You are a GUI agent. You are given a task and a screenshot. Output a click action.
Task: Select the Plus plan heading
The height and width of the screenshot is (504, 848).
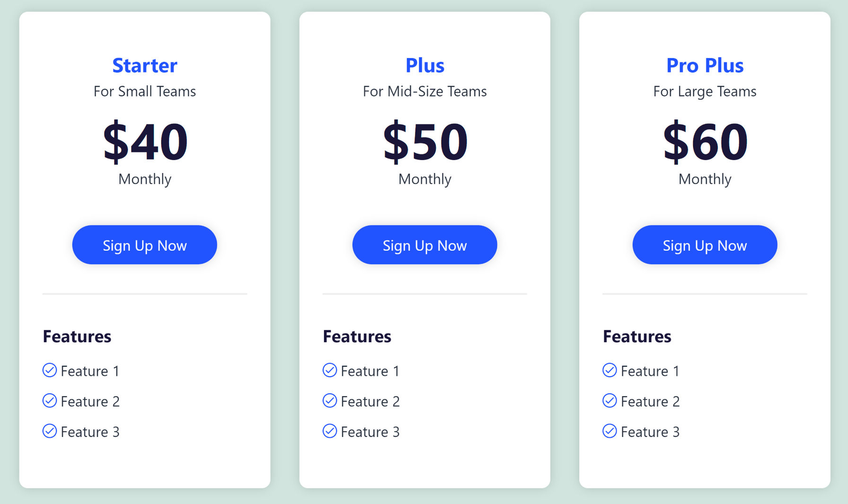pos(424,66)
